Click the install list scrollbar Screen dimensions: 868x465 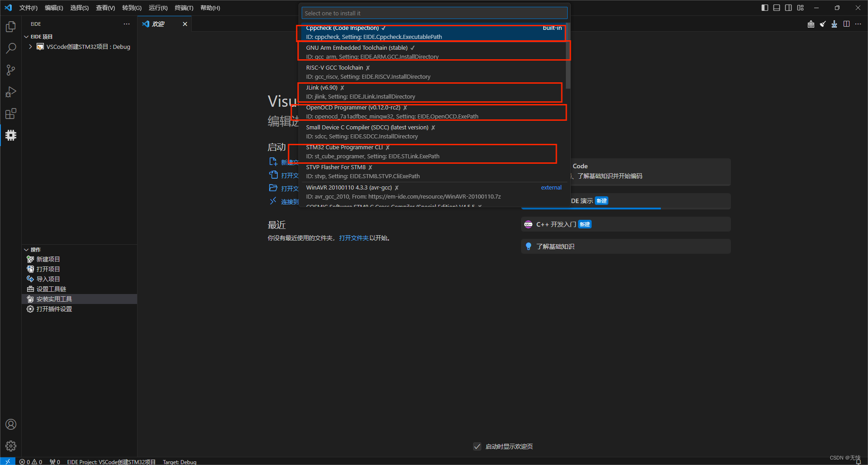(568, 55)
